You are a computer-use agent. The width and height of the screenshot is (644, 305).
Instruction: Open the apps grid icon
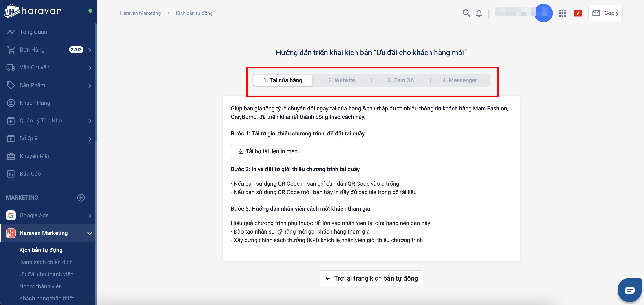tap(562, 13)
